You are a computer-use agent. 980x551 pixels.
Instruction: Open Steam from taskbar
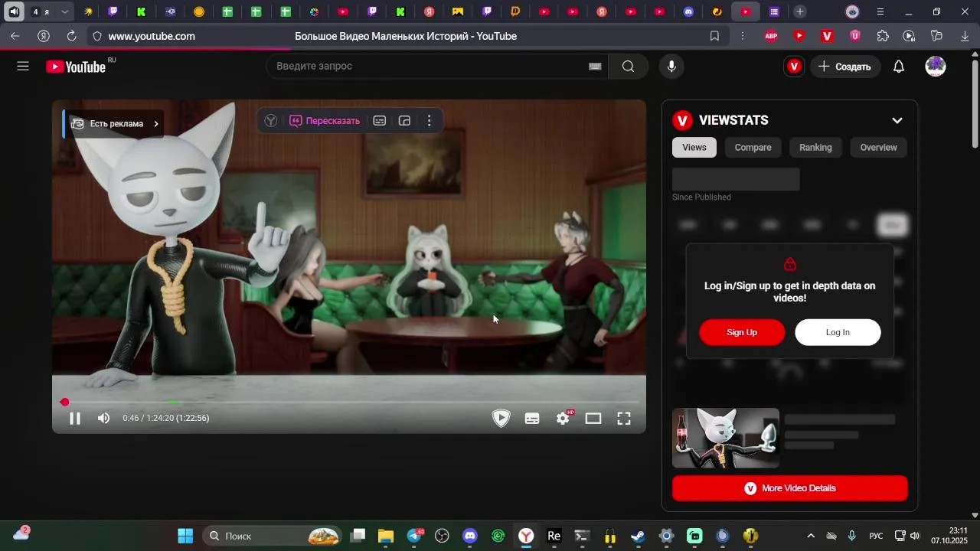(638, 536)
